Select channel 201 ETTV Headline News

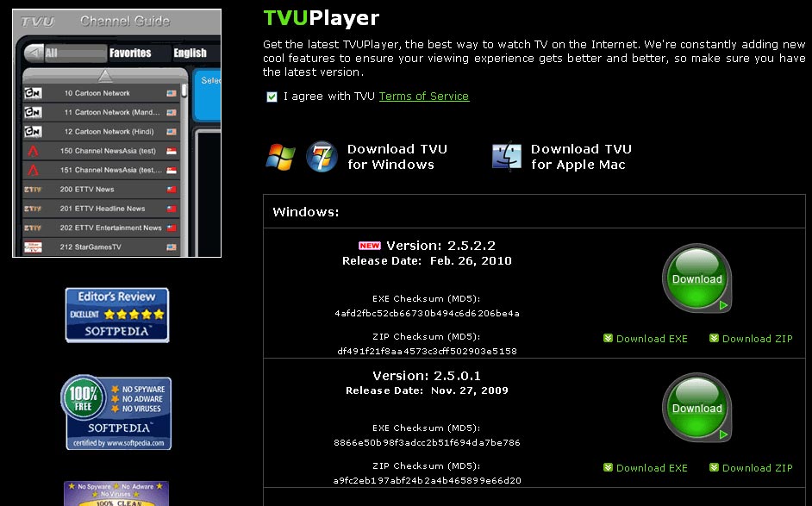click(x=101, y=209)
